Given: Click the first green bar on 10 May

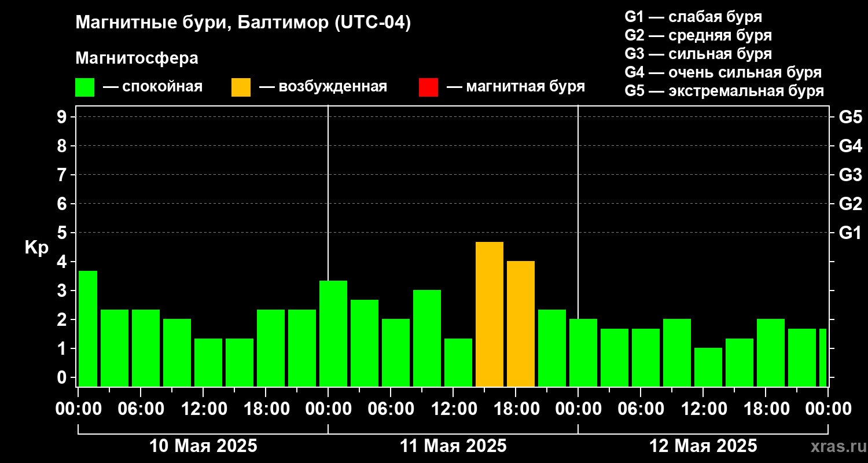Looking at the screenshot, I should 88,329.
